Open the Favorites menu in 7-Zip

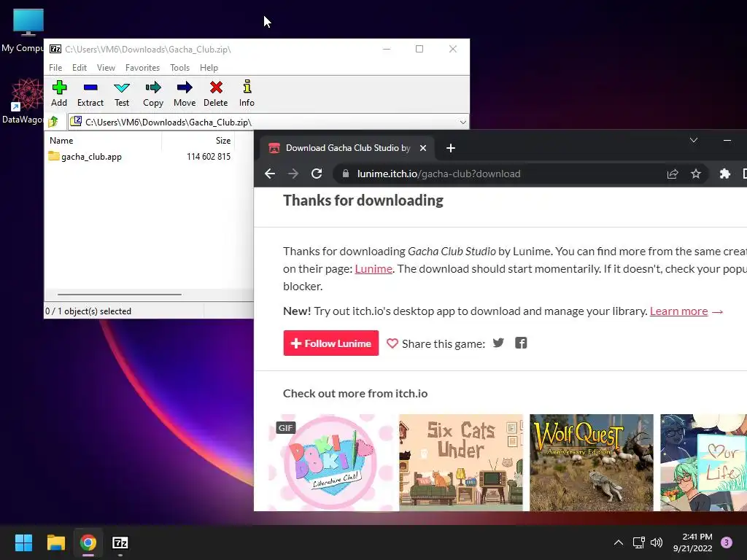click(142, 68)
